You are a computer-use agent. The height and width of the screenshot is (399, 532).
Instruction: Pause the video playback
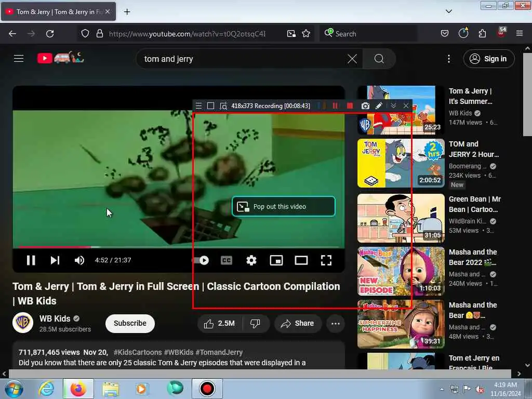31,260
